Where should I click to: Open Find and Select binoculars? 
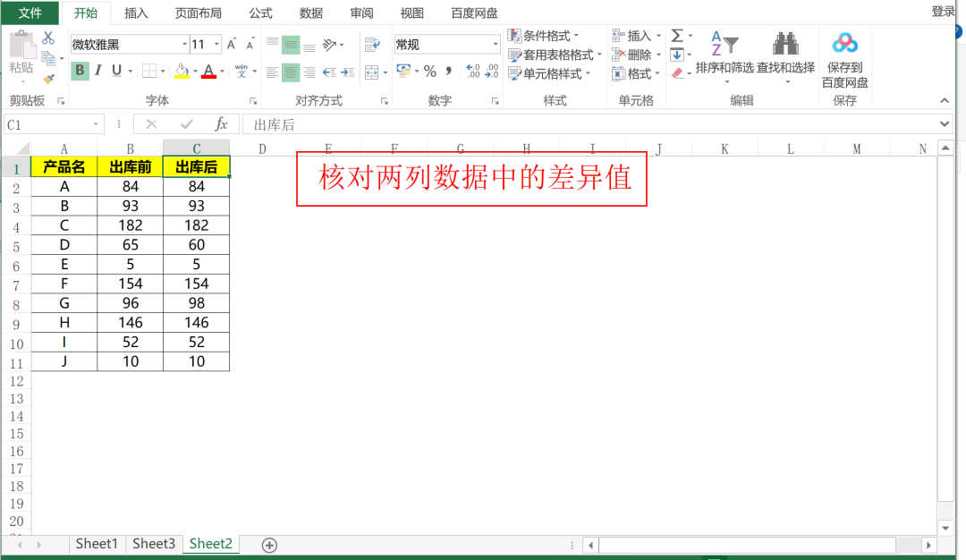(x=785, y=45)
